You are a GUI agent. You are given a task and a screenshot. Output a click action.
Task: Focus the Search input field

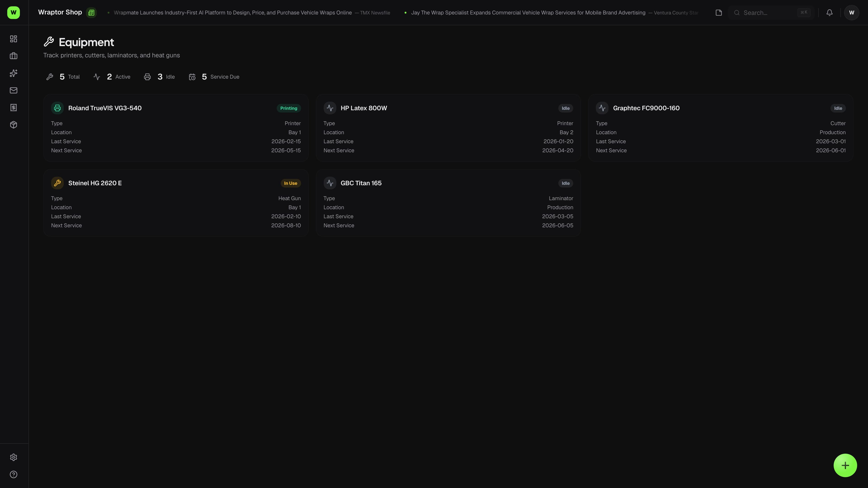click(771, 12)
